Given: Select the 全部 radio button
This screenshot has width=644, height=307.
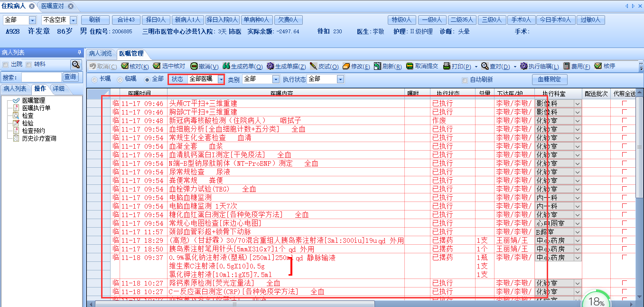Looking at the screenshot, I should pos(147,79).
